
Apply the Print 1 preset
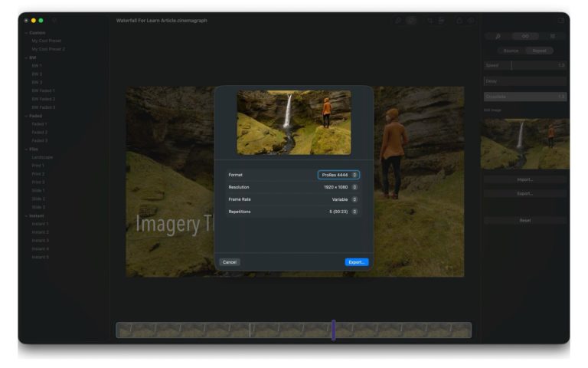click(x=38, y=166)
